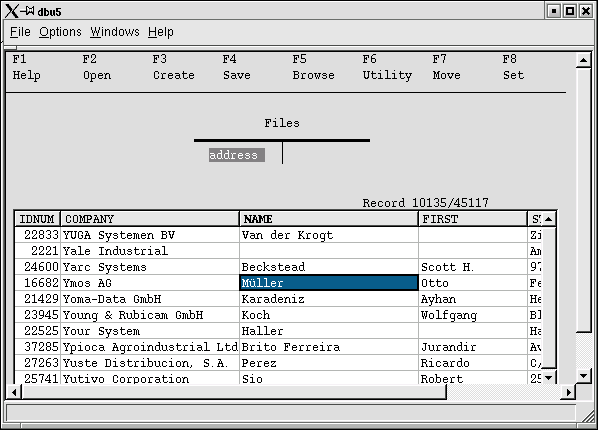Select the IDNUM cell '2221'

point(37,251)
